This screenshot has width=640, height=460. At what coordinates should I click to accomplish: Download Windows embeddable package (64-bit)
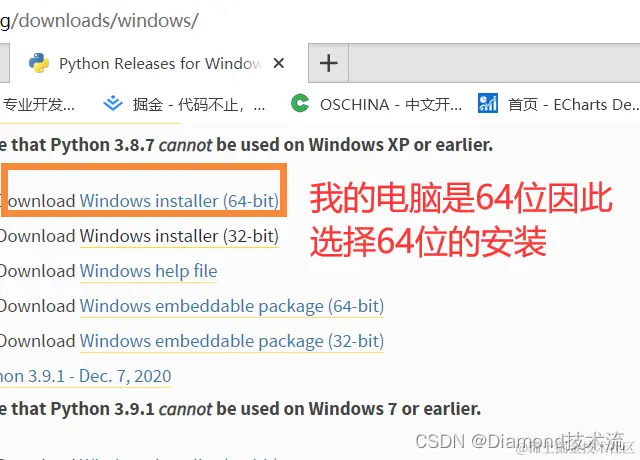(232, 306)
